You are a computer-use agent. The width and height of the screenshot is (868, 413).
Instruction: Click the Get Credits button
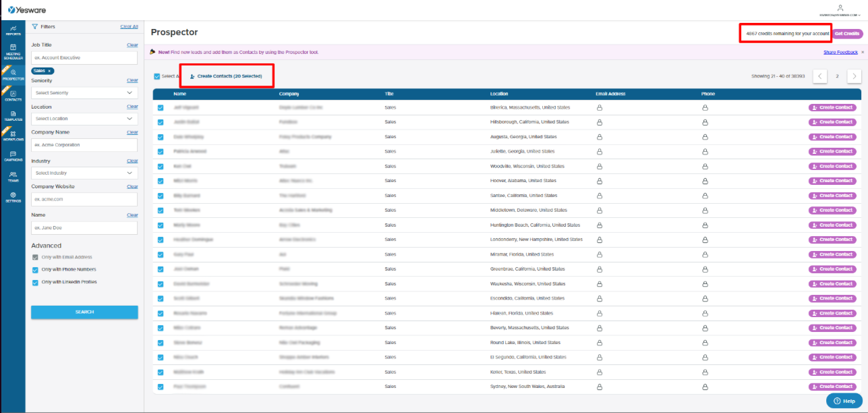tap(847, 34)
